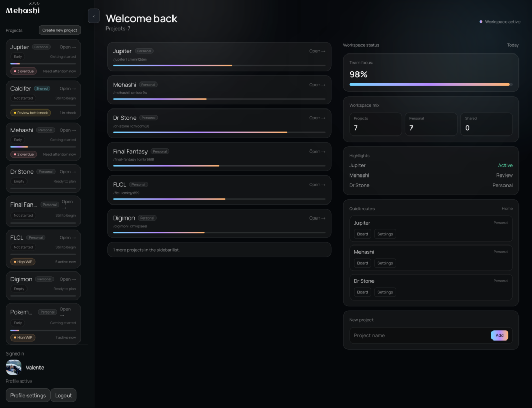Open Mehashi Settings from Quick routes

(x=385, y=263)
